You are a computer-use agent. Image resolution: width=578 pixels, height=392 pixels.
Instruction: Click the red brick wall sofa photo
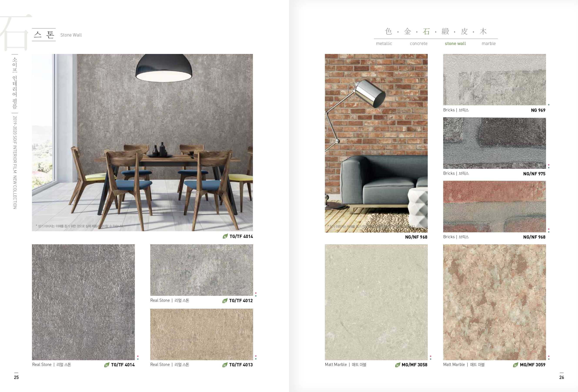(x=376, y=143)
